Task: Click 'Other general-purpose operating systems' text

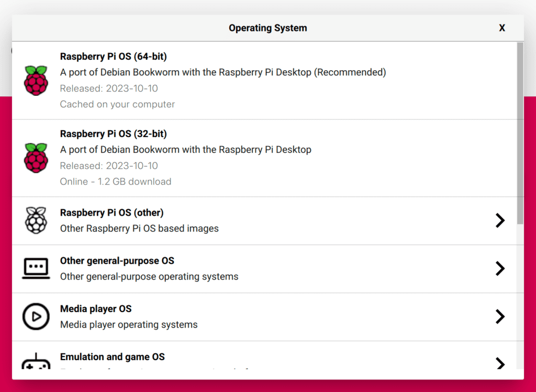Action: 149,276
